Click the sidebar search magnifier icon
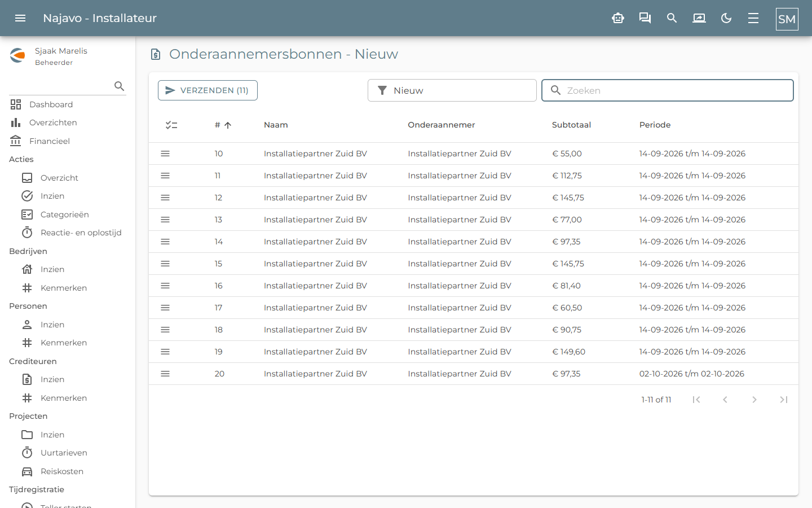Image resolution: width=812 pixels, height=508 pixels. pyautogui.click(x=119, y=86)
